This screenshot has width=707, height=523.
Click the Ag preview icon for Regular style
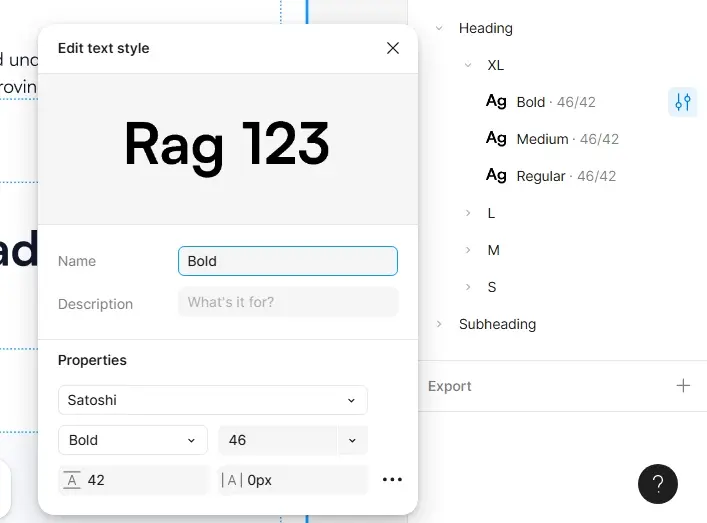pos(496,176)
